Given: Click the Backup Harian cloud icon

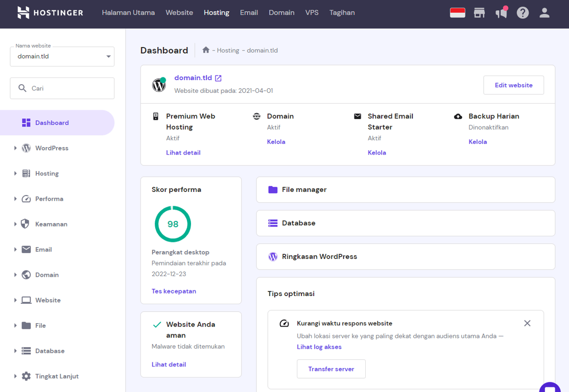Looking at the screenshot, I should [x=458, y=116].
